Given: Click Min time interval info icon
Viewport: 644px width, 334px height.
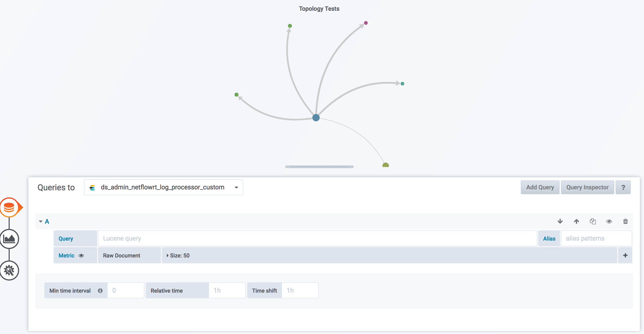Looking at the screenshot, I should tap(100, 291).
